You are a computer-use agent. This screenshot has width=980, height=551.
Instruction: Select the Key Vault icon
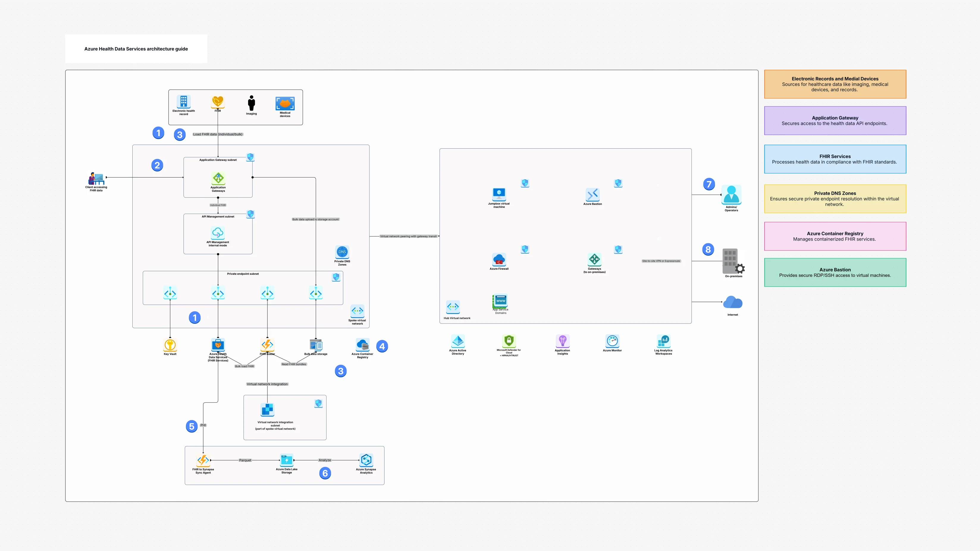point(170,346)
